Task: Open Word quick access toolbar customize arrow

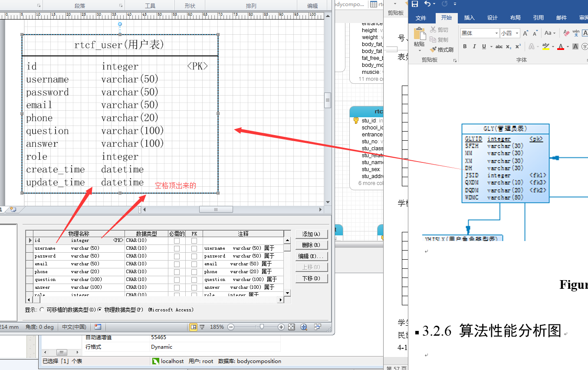Action: (x=455, y=4)
